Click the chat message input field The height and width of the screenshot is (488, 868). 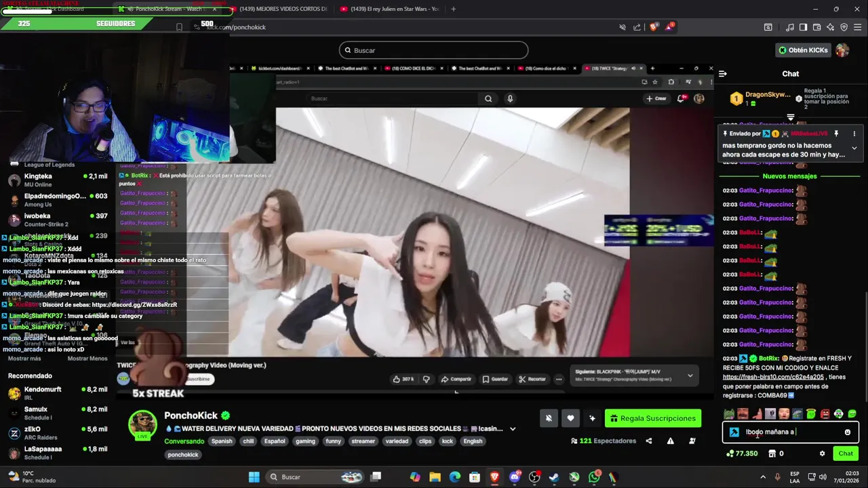click(791, 432)
